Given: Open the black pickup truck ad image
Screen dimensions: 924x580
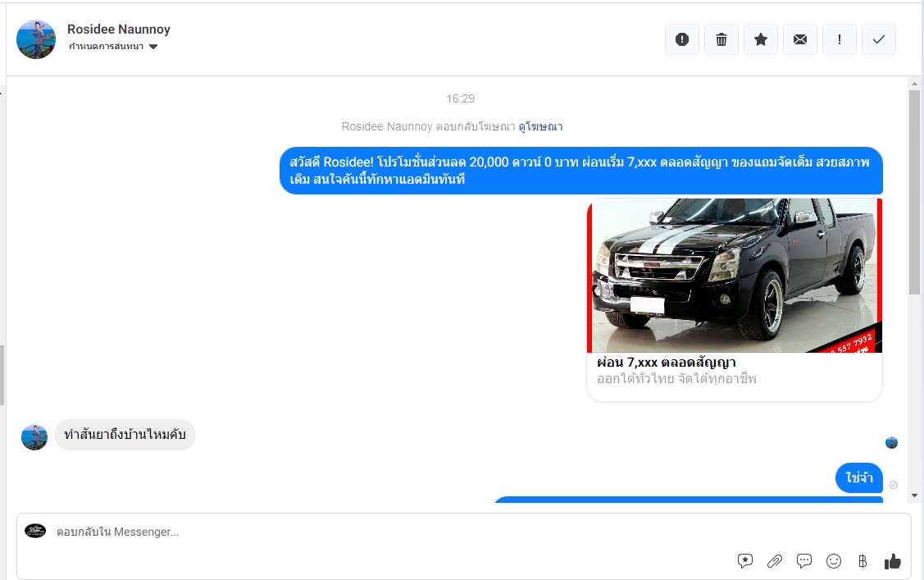Looking at the screenshot, I should (735, 276).
